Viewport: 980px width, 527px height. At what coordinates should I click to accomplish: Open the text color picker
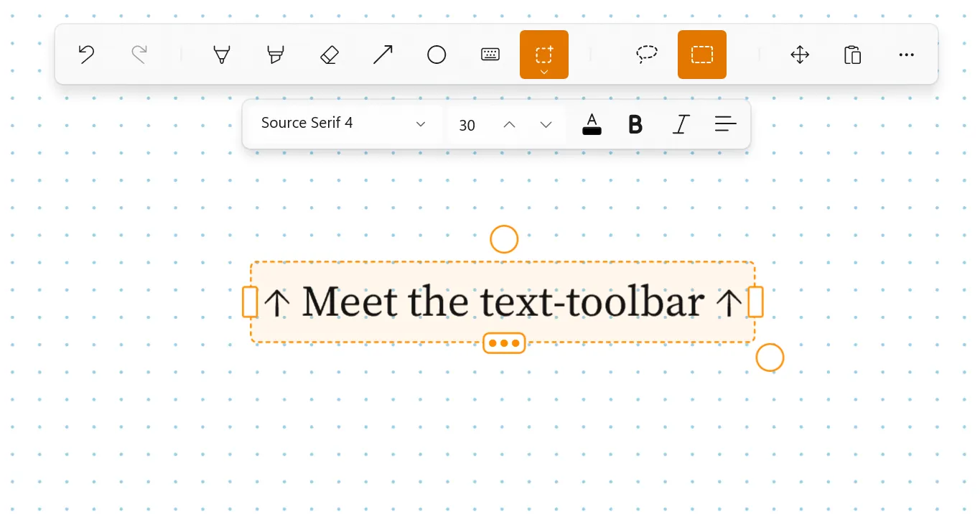coord(592,124)
